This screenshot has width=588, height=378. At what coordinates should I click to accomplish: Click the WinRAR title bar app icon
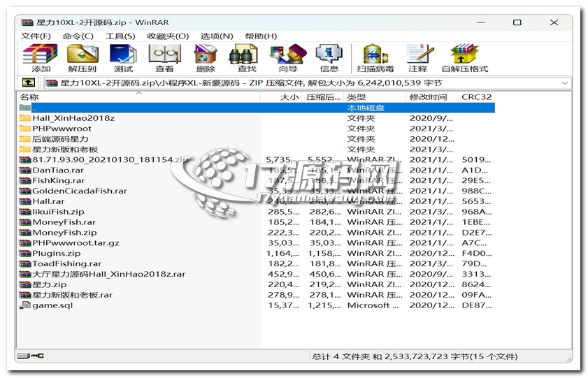tap(27, 23)
